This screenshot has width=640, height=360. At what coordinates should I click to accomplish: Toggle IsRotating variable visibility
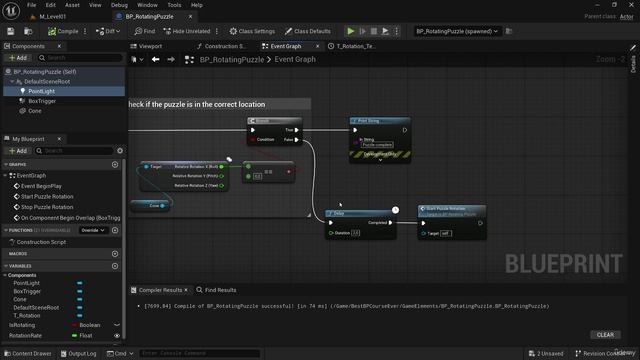pos(117,325)
